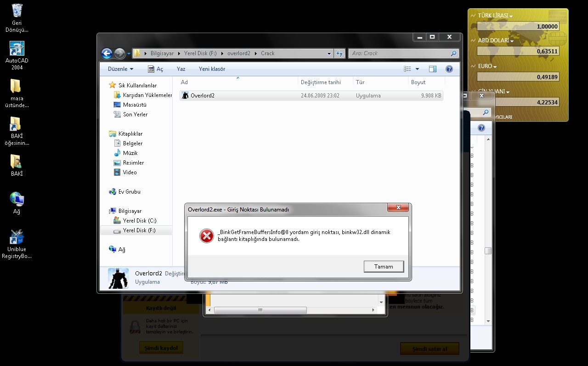Open BAKİ öğesinin shortcut icon

tap(17, 131)
